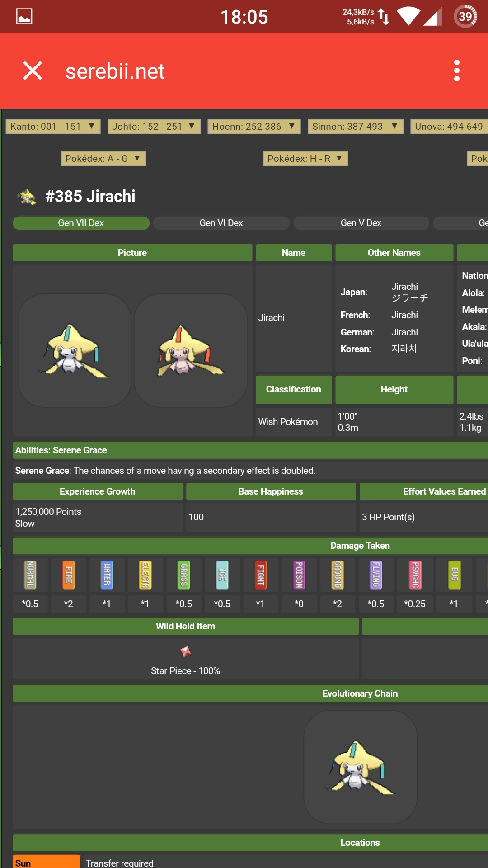Tap the Bug type icon

(454, 575)
